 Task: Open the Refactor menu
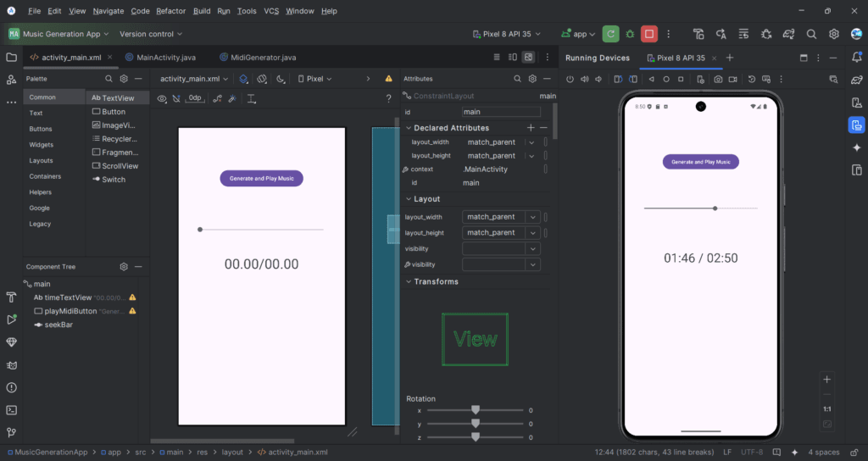(x=170, y=11)
